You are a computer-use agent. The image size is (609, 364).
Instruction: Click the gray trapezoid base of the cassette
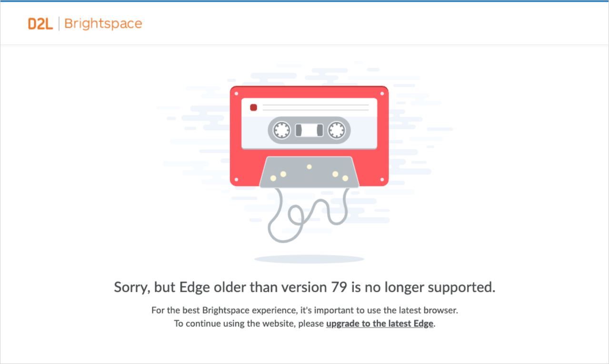pos(309,172)
